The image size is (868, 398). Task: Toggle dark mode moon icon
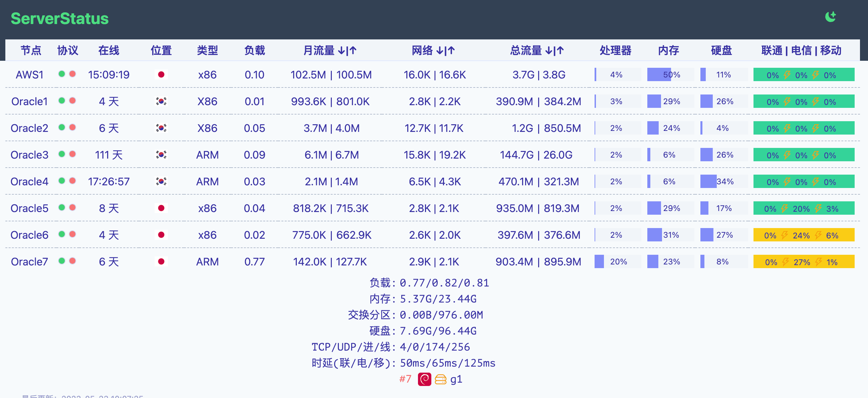point(830,16)
